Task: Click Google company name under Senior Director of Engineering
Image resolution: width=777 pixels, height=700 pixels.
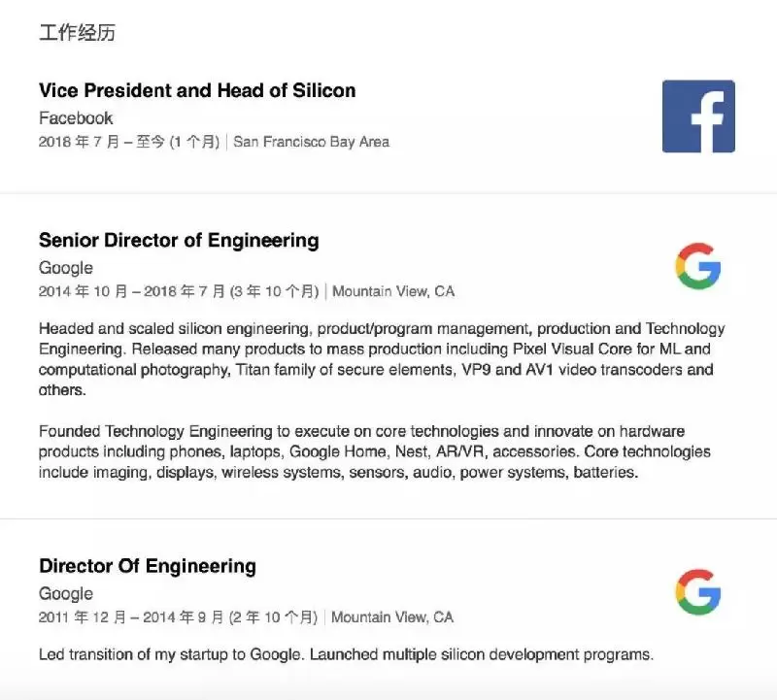Action: (x=66, y=268)
